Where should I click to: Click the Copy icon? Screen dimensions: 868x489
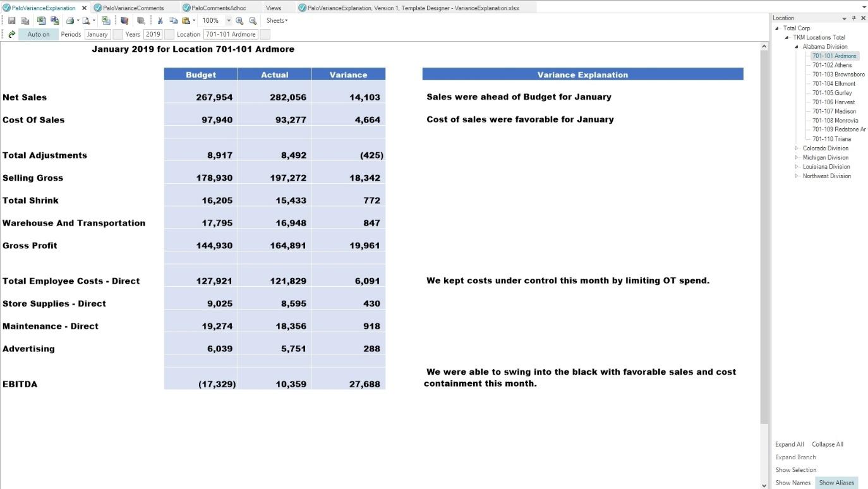pos(173,21)
